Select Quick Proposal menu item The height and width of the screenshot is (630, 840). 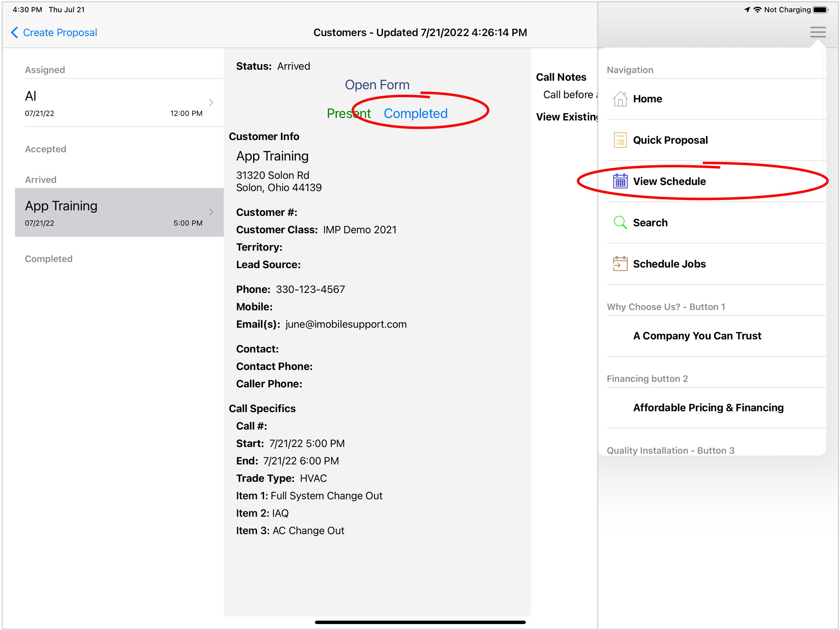(716, 140)
